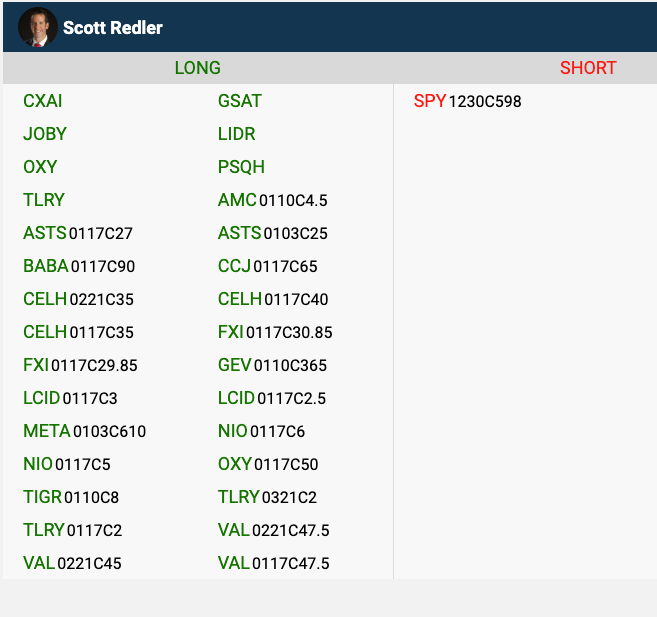Screen dimensions: 657x617
Task: Select the TIGR 0110C8 option
Action: point(71,497)
